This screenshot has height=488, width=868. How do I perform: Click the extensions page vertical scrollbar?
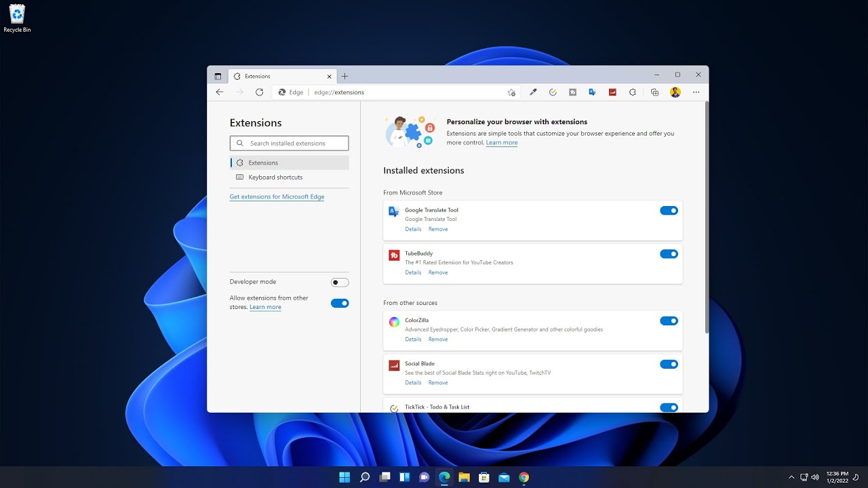707,217
